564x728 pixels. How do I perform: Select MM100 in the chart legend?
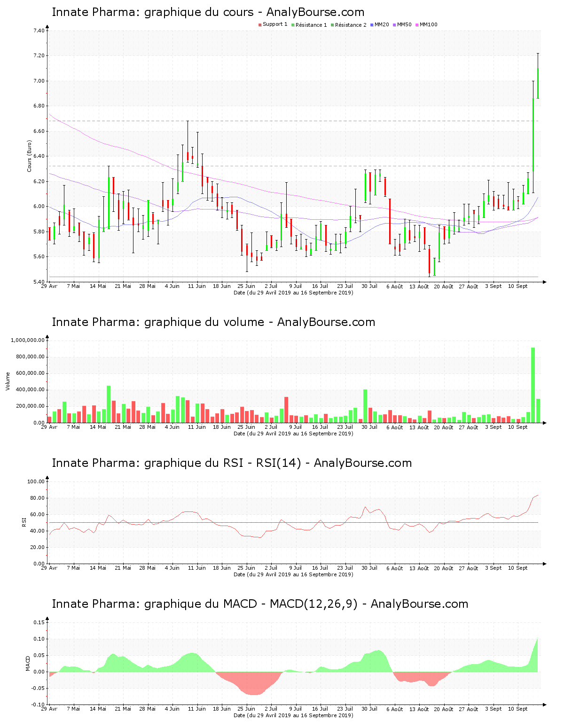[x=426, y=24]
